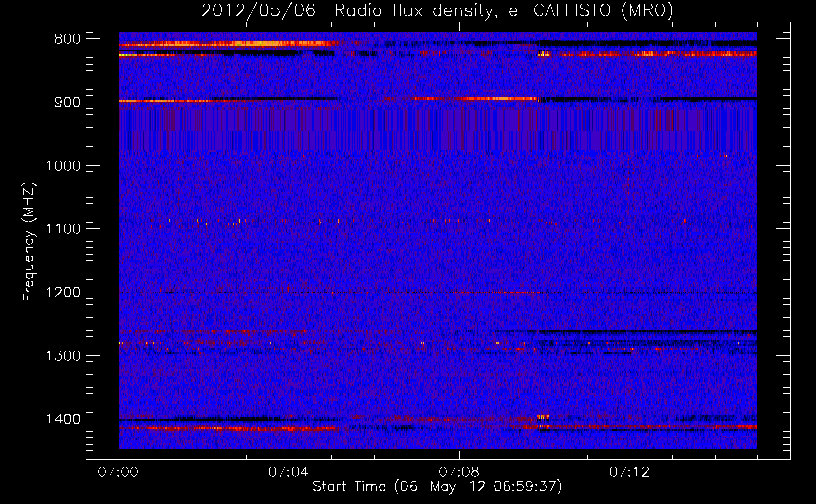Click the 1300 frequency tick label
This screenshot has height=504, width=816.
(x=63, y=356)
